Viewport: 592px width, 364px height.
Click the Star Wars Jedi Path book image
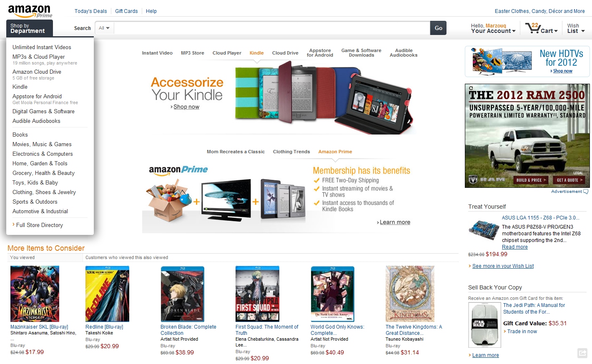484,325
